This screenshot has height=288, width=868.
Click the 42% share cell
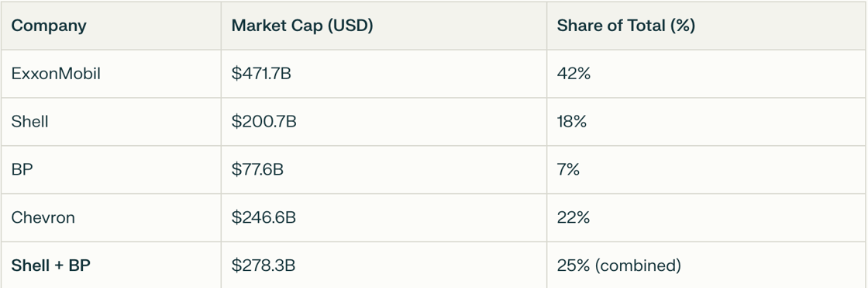(x=573, y=73)
